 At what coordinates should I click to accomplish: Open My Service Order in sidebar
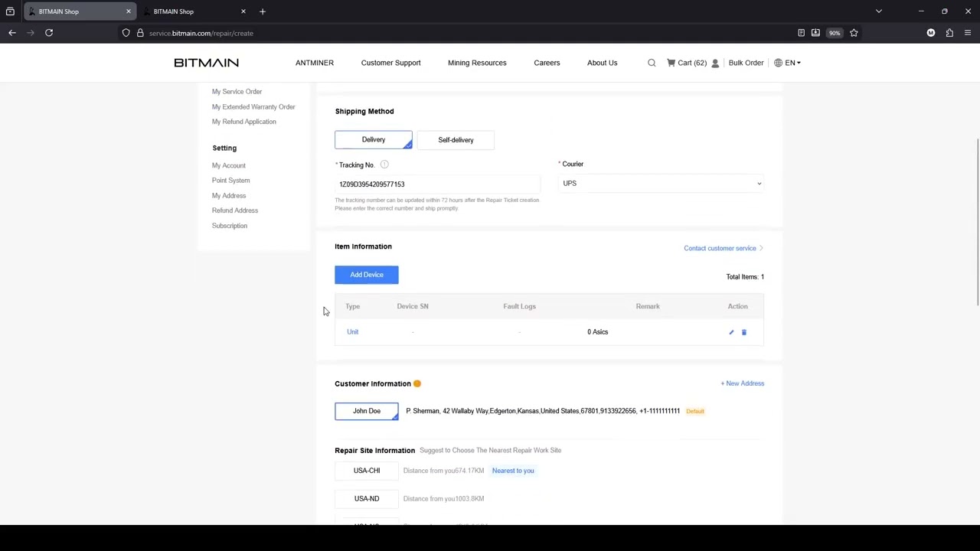pyautogui.click(x=237, y=92)
